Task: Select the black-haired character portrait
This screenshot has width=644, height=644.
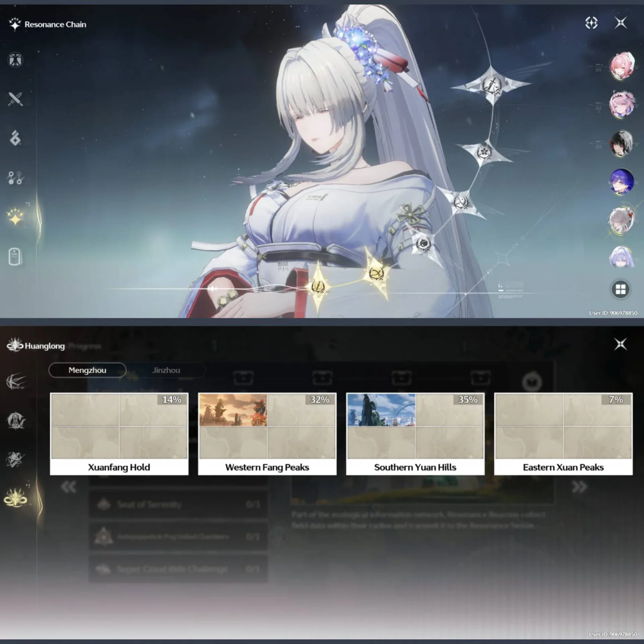Action: pyautogui.click(x=622, y=143)
